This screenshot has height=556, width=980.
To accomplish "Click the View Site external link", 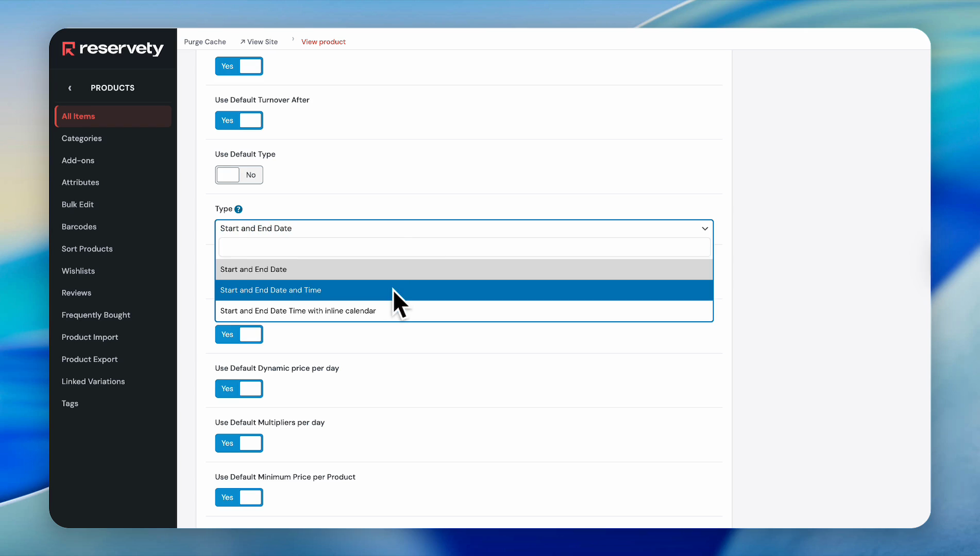I will point(259,42).
